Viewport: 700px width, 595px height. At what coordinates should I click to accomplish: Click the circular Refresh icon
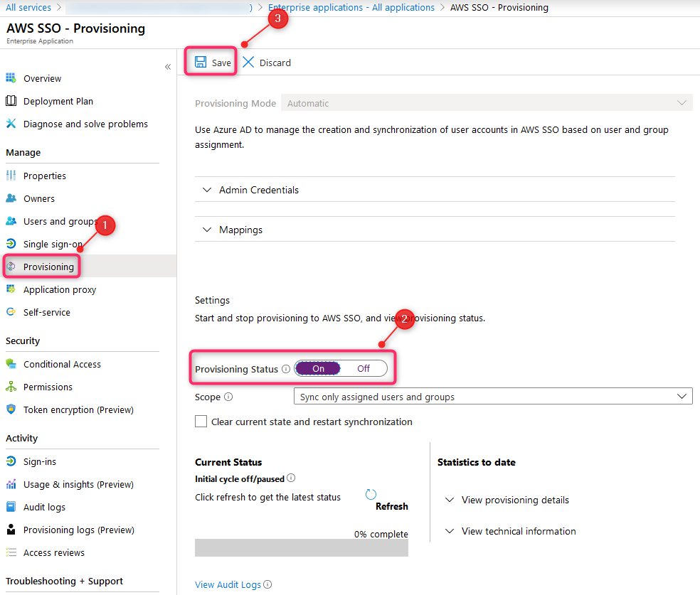[x=371, y=494]
